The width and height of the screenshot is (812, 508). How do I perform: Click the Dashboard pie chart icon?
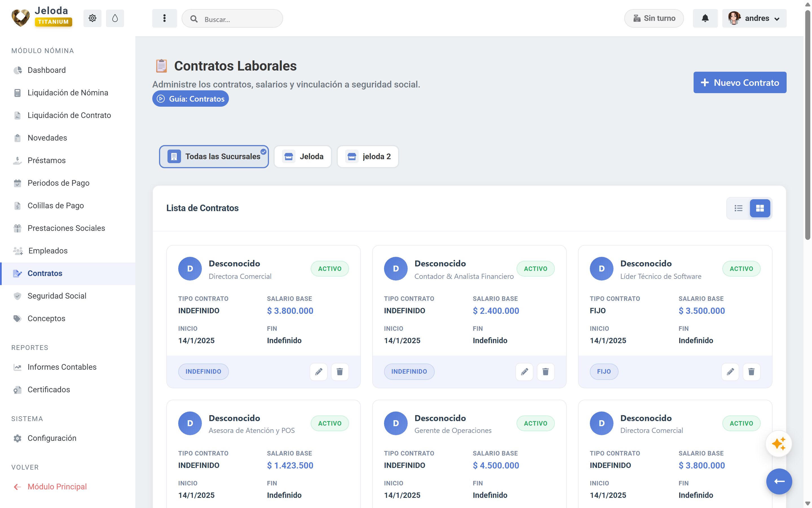coord(17,70)
